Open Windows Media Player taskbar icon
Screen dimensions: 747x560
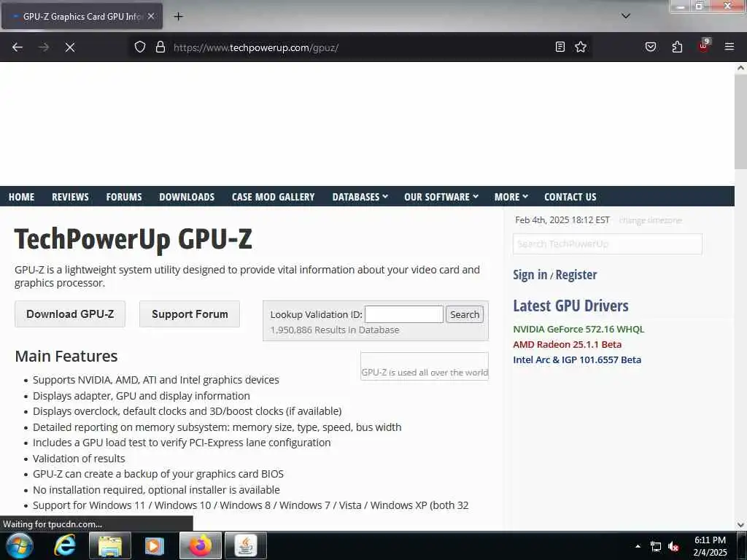(154, 545)
